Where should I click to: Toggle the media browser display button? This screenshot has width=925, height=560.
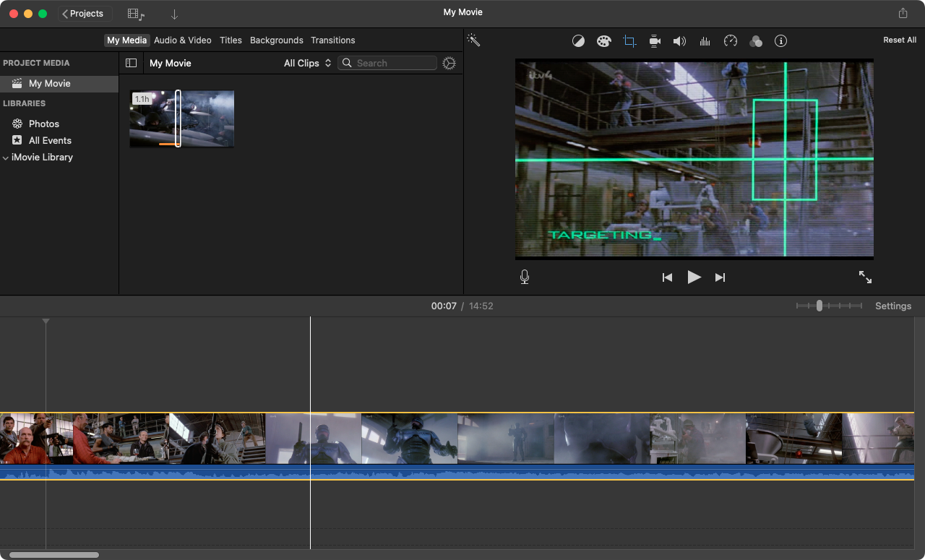[x=135, y=14]
